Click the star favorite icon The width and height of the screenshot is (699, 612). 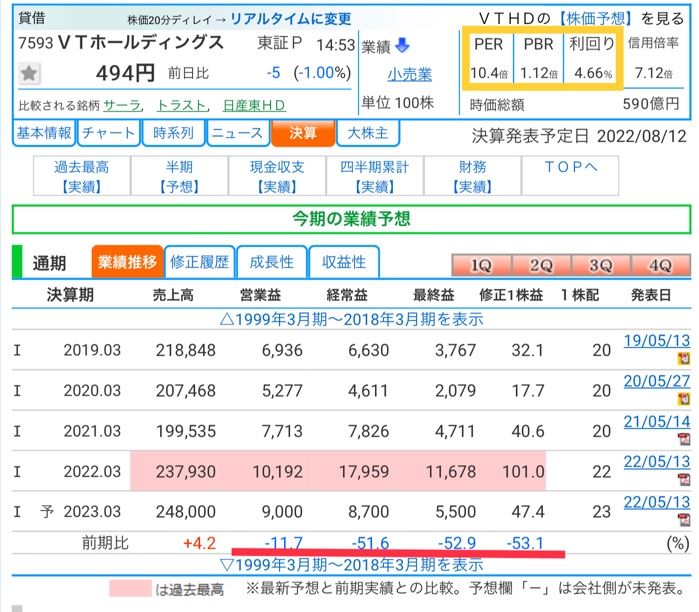tap(29, 73)
